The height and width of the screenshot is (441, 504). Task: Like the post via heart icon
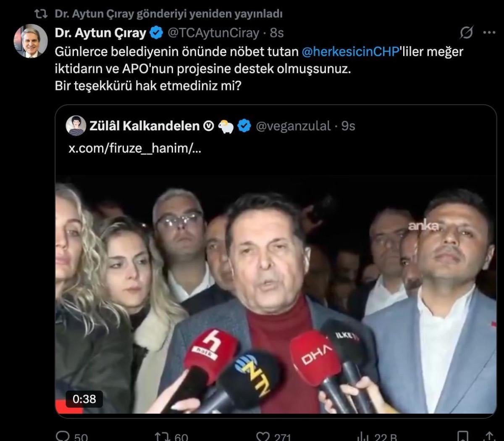(263, 436)
